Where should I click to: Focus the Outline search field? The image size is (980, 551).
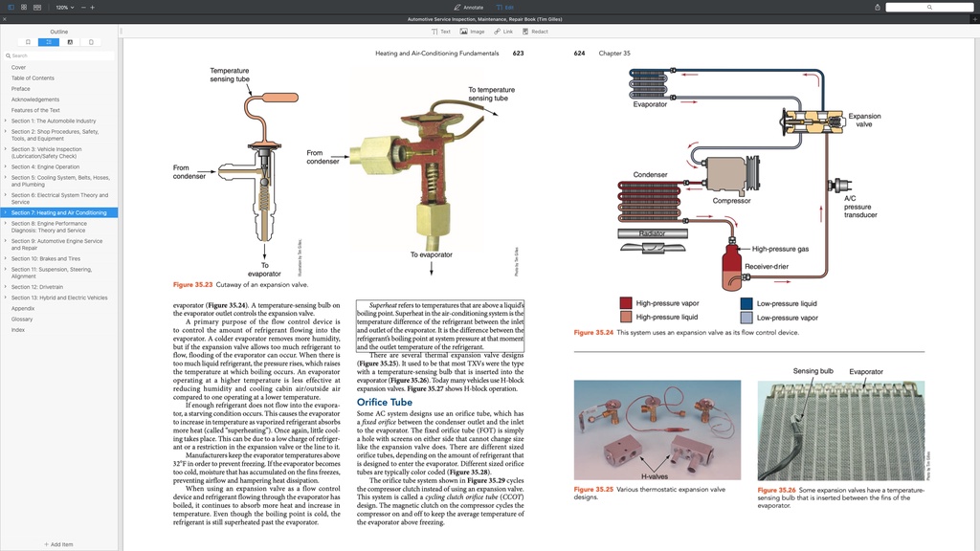click(59, 55)
